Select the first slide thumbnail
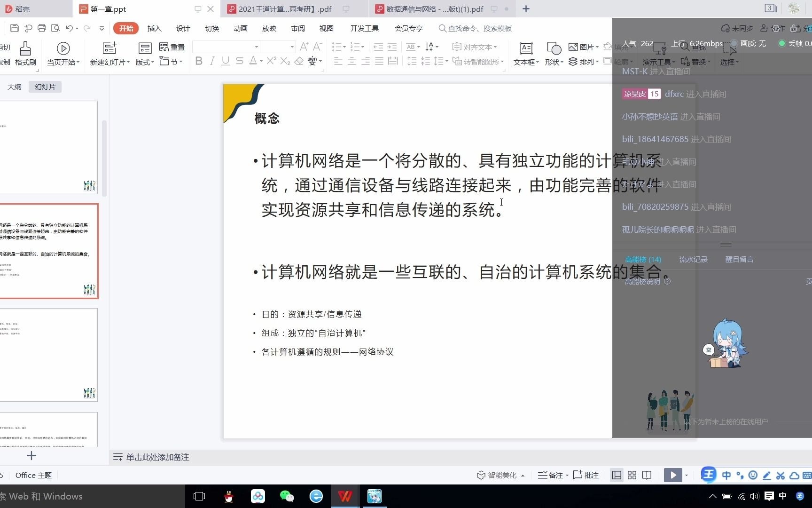 (48, 147)
